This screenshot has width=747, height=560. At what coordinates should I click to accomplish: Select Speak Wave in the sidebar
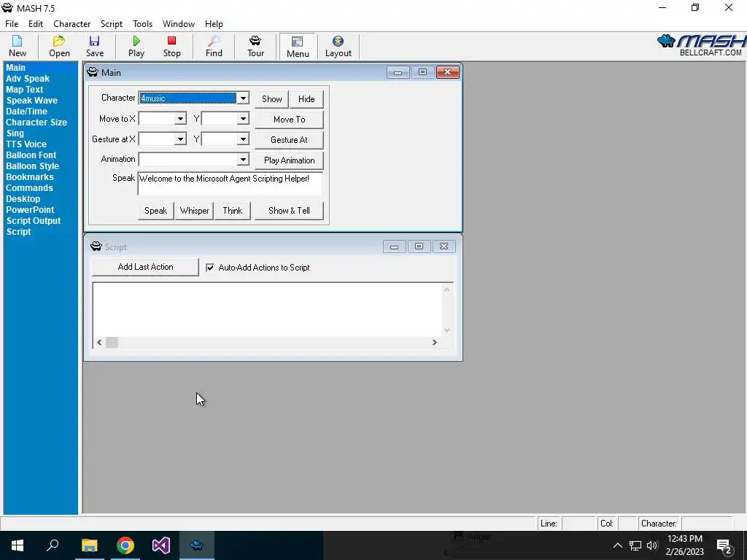tap(32, 101)
